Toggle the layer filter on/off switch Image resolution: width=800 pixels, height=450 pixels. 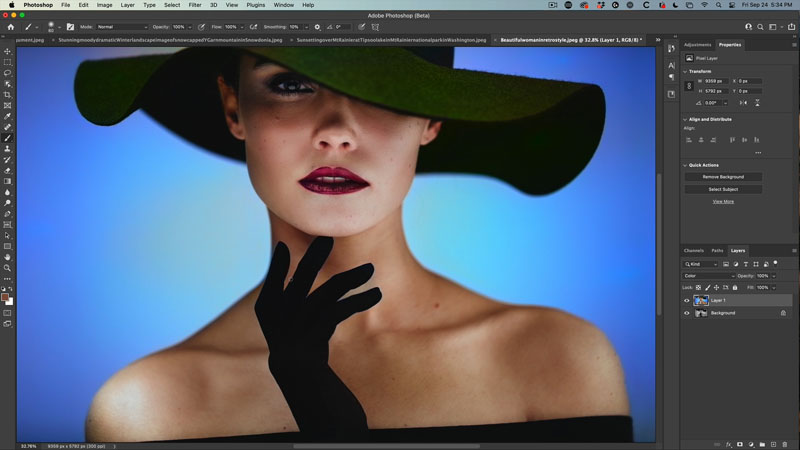coord(773,264)
